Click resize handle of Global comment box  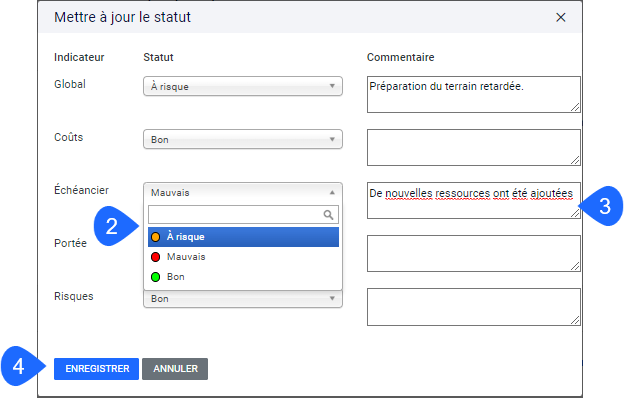pyautogui.click(x=575, y=107)
